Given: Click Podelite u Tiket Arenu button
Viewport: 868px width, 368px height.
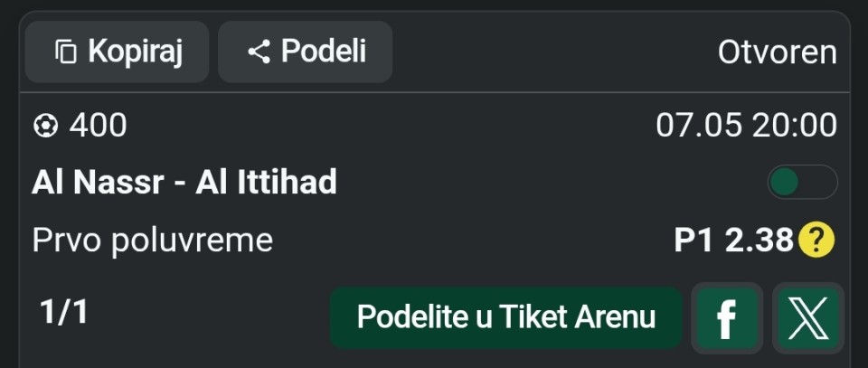Looking at the screenshot, I should coord(506,317).
